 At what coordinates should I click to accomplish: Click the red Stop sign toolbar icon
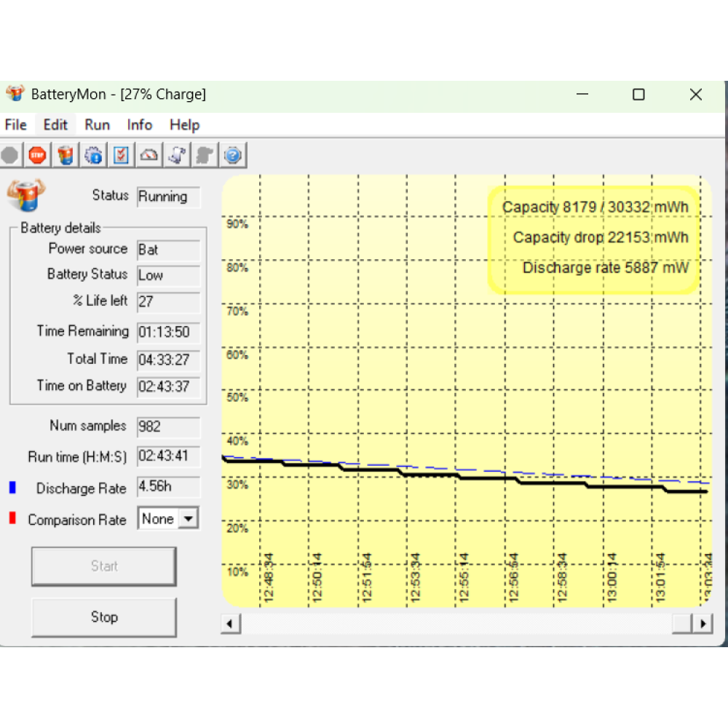(37, 155)
